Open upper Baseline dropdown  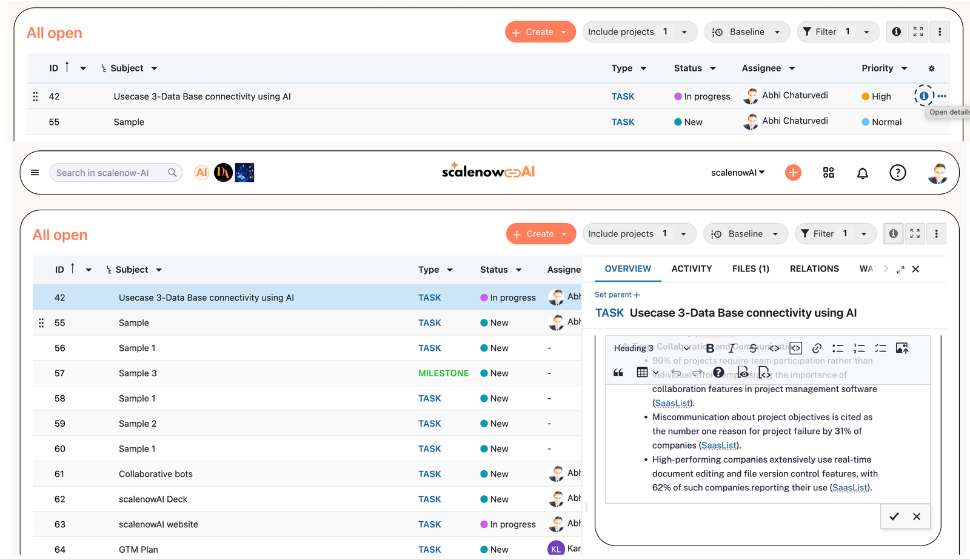click(747, 32)
